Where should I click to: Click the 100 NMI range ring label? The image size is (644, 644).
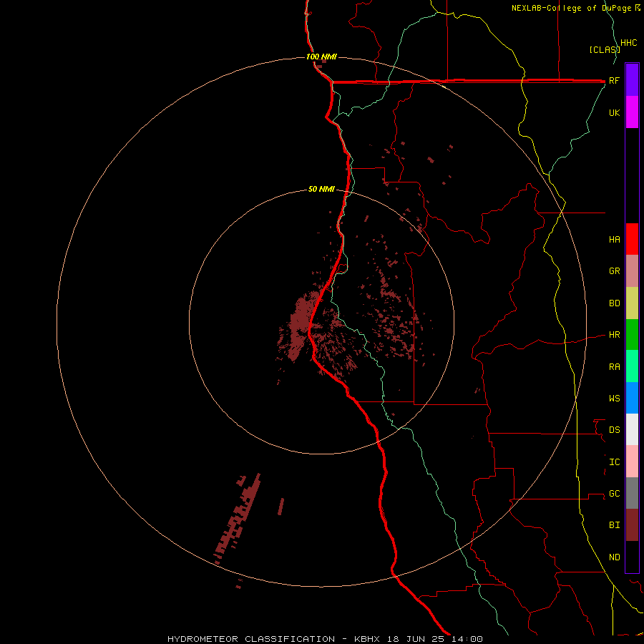click(321, 57)
